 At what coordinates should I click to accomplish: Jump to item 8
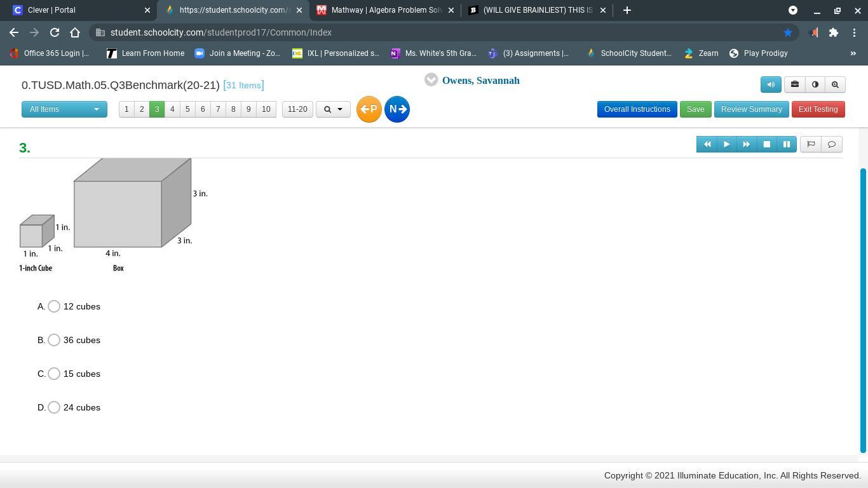(233, 109)
